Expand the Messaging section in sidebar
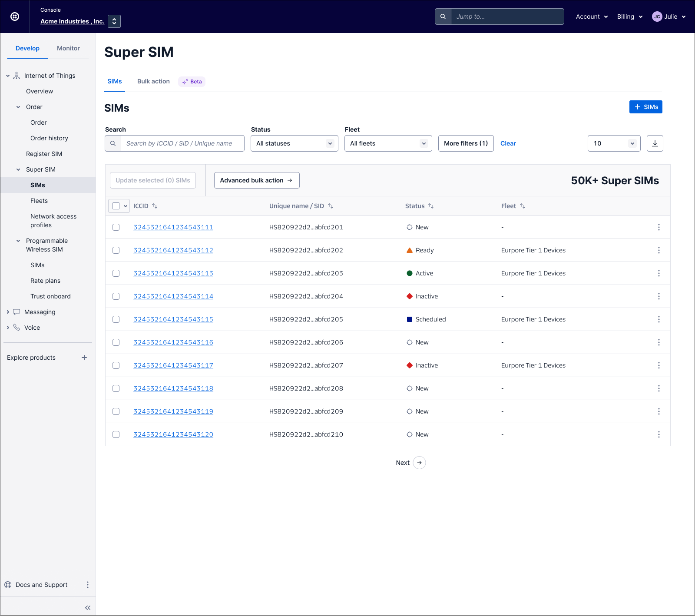 [8, 312]
